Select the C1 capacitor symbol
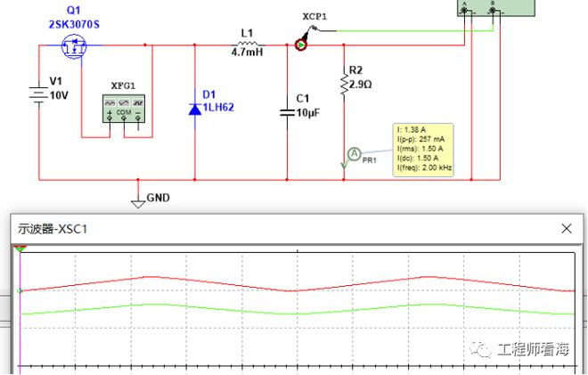 point(287,112)
